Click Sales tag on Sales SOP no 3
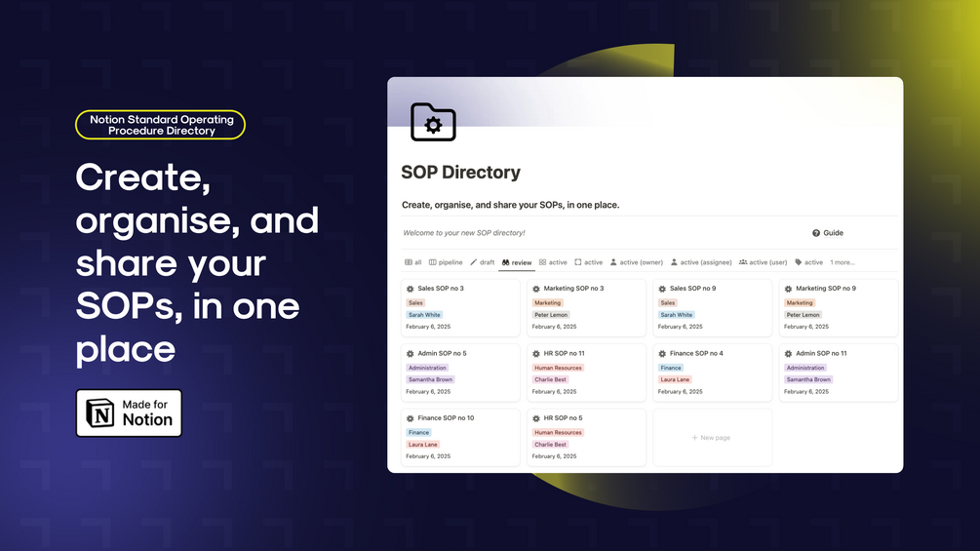 click(x=415, y=303)
